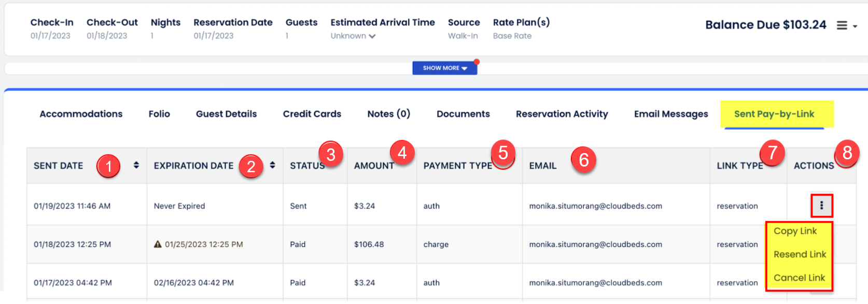Click red numbered marker 6 near Email

[x=583, y=160]
